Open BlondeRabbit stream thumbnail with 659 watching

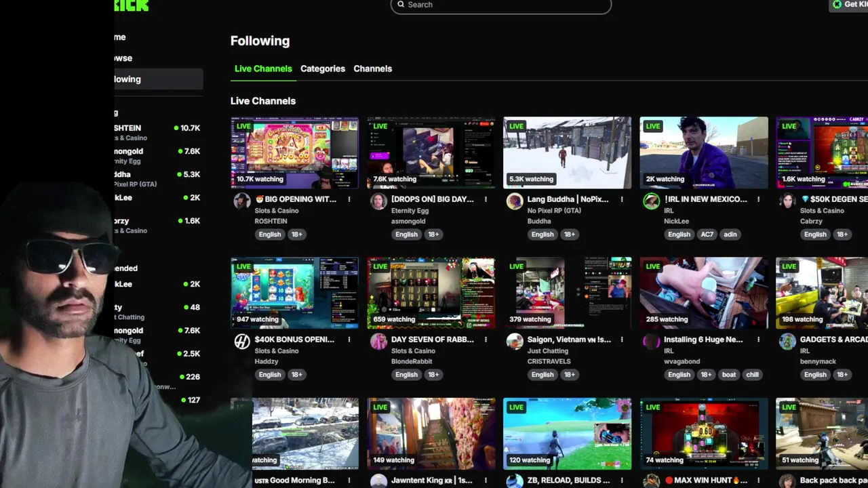point(431,293)
